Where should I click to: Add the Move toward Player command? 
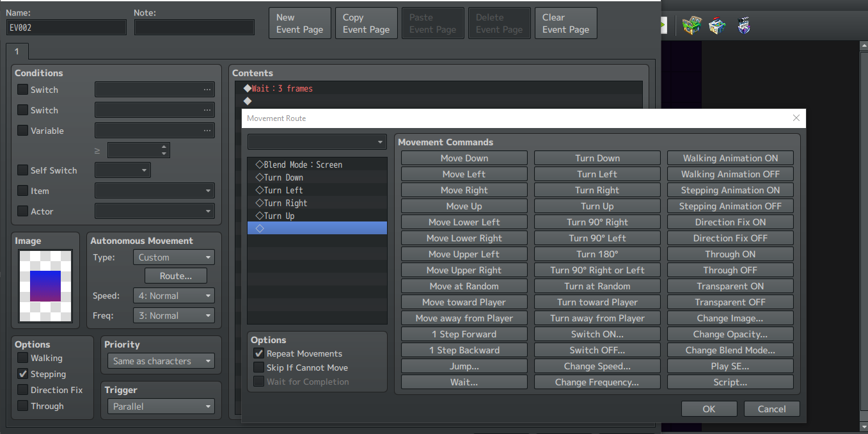464,302
